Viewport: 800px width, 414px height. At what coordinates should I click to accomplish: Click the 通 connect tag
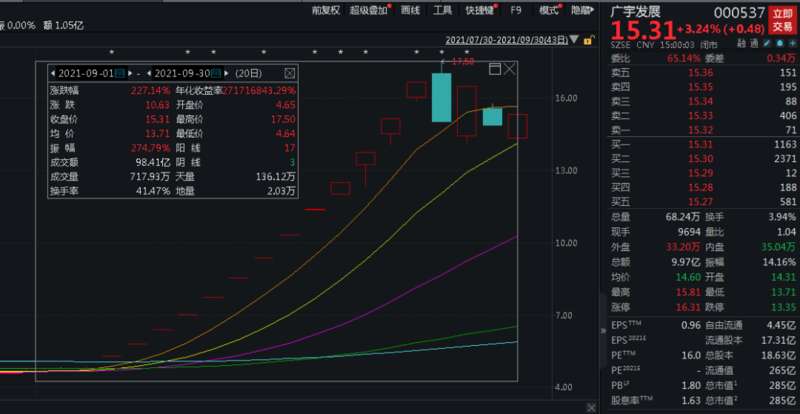754,44
